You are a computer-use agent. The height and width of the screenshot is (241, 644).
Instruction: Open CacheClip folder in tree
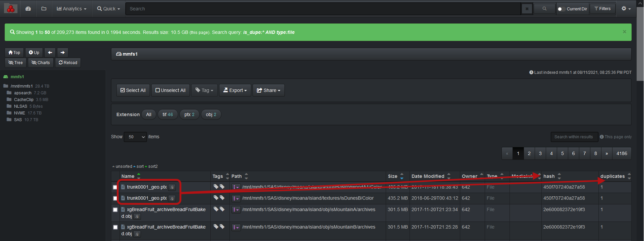pos(24,100)
